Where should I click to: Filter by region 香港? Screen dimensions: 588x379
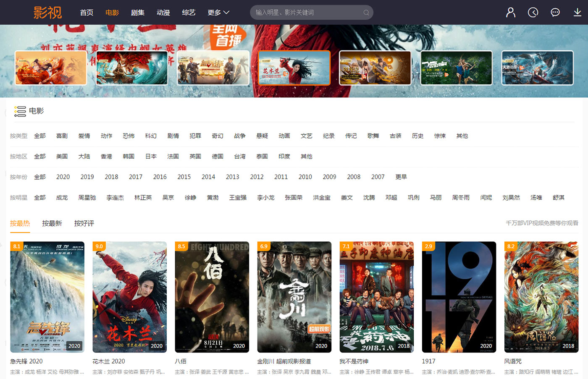pos(106,157)
